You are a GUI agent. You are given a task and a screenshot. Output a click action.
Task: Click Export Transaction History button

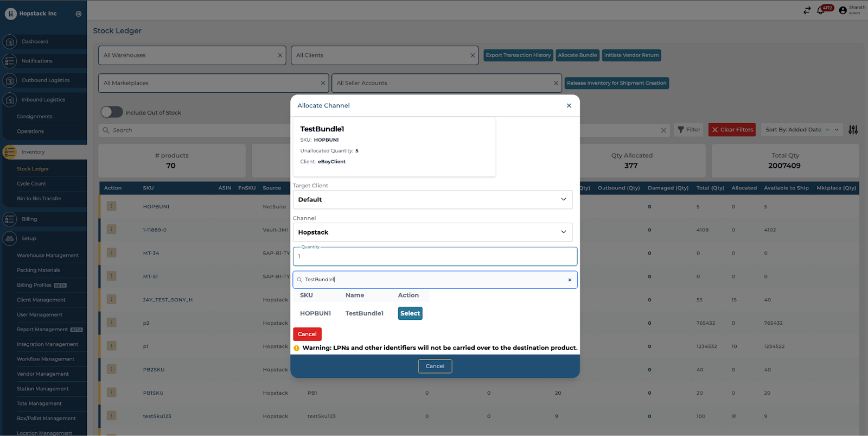coord(518,55)
